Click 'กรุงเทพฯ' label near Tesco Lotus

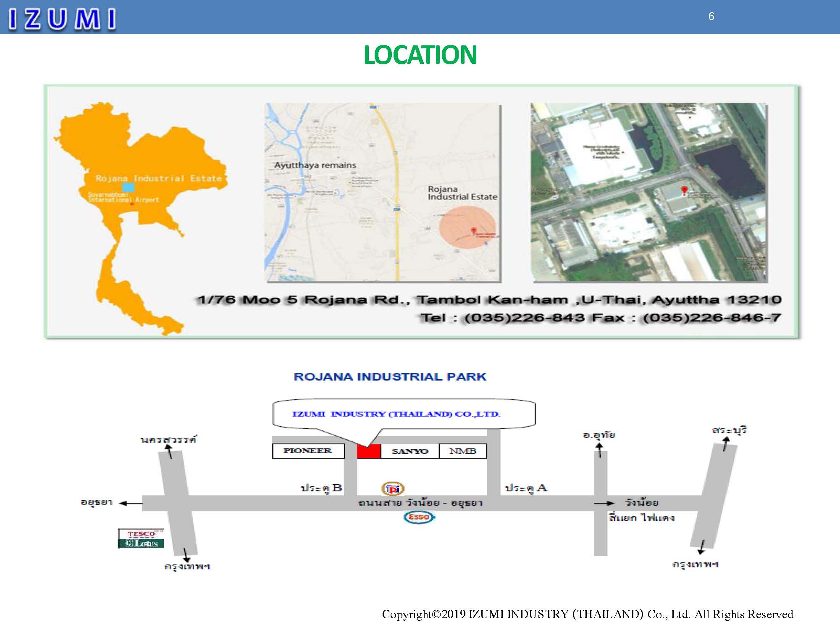click(x=187, y=566)
